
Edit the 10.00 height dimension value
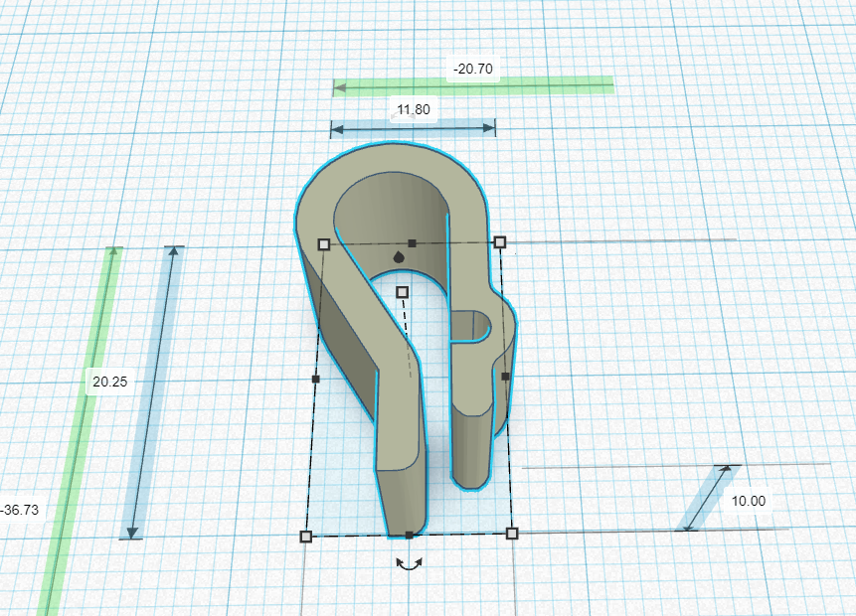749,501
